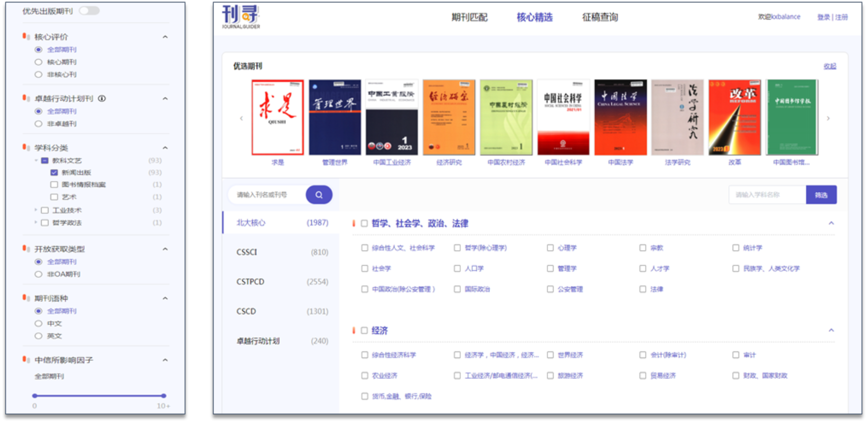Open the 改革 journal cover
This screenshot has height=423, width=868.
[x=735, y=117]
